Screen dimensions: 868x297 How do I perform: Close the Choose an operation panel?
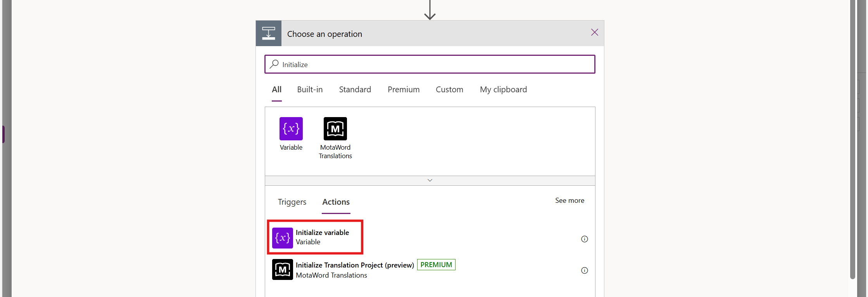[594, 32]
